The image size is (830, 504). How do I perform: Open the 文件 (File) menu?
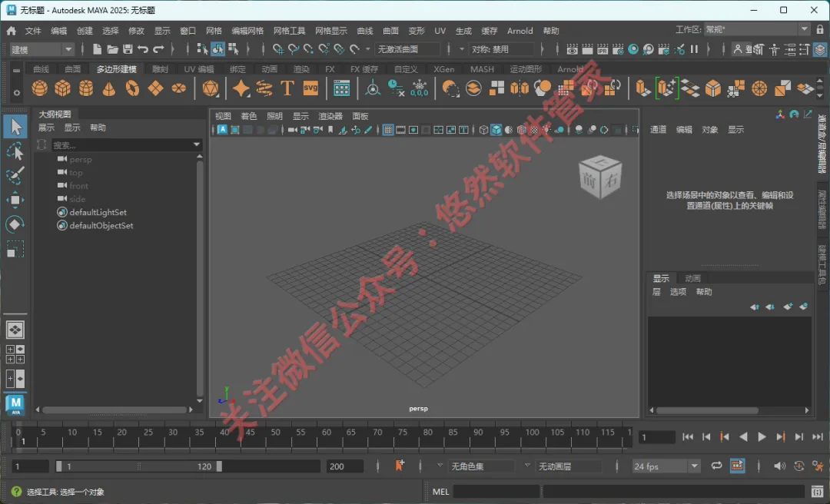[33, 31]
